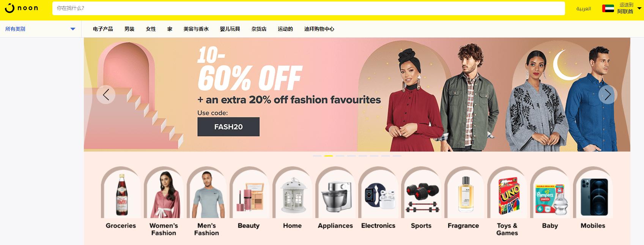This screenshot has width=644, height=245.
Task: Open the Women's Fashion category icon
Action: (x=164, y=193)
